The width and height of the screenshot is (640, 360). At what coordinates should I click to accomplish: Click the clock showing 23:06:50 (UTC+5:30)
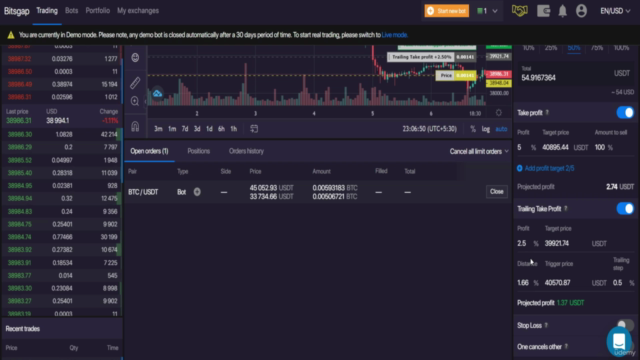pyautogui.click(x=429, y=129)
